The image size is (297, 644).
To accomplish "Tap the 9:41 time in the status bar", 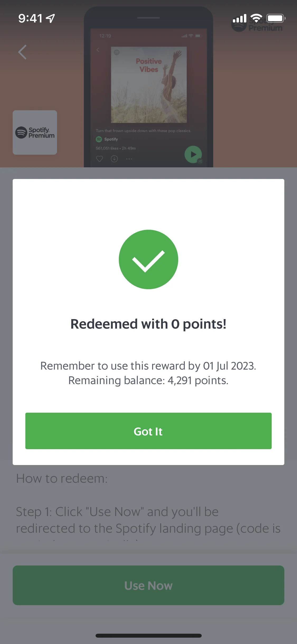I will tap(30, 18).
